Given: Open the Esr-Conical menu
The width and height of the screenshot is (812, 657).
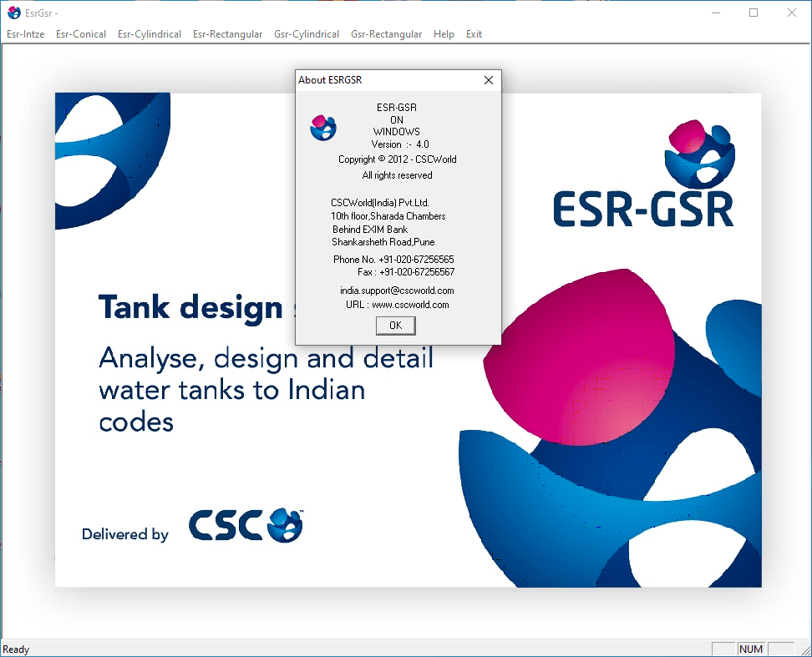Looking at the screenshot, I should point(81,34).
